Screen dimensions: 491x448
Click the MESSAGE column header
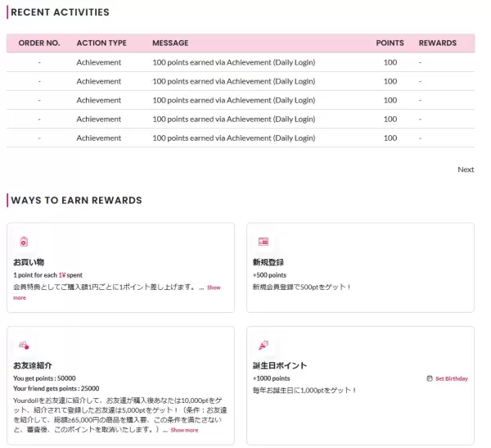(x=170, y=43)
